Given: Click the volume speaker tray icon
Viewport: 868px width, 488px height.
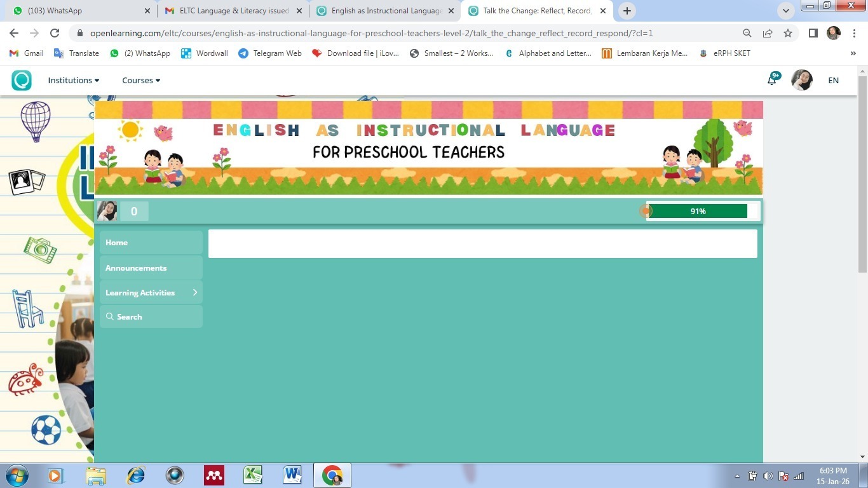Looking at the screenshot, I should click(x=768, y=476).
